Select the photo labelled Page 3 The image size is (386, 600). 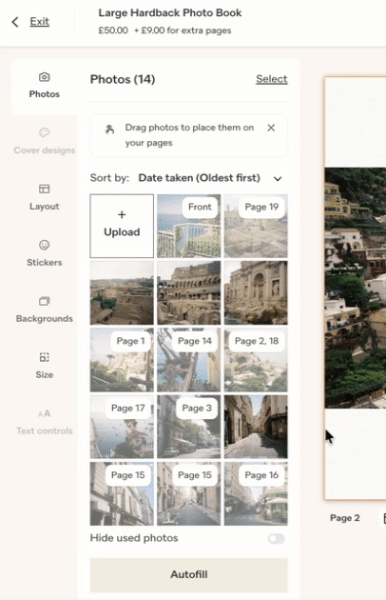coord(189,427)
